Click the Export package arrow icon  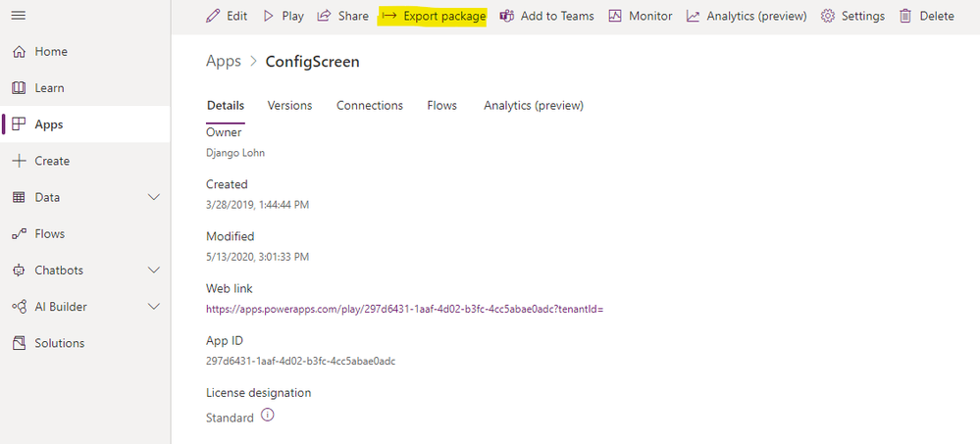tap(388, 17)
